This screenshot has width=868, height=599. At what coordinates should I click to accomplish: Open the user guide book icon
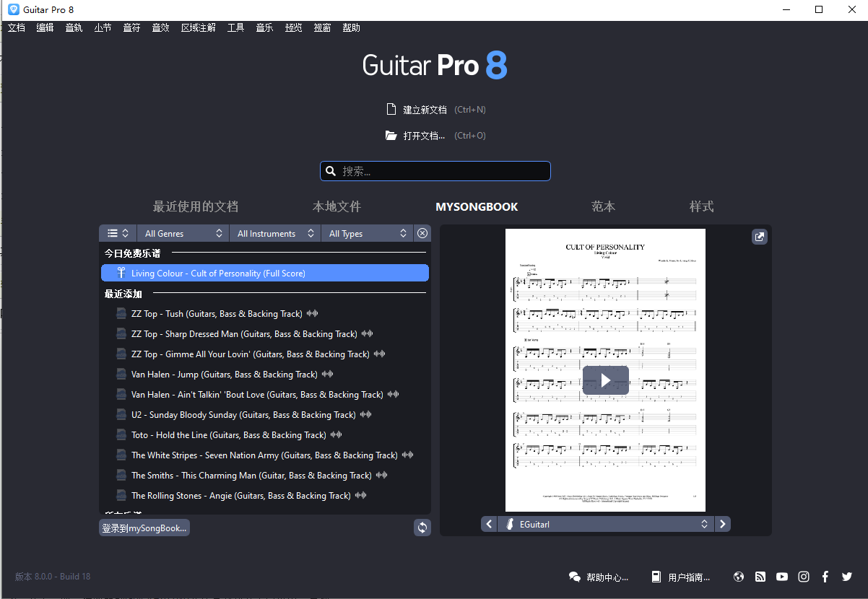point(656,576)
